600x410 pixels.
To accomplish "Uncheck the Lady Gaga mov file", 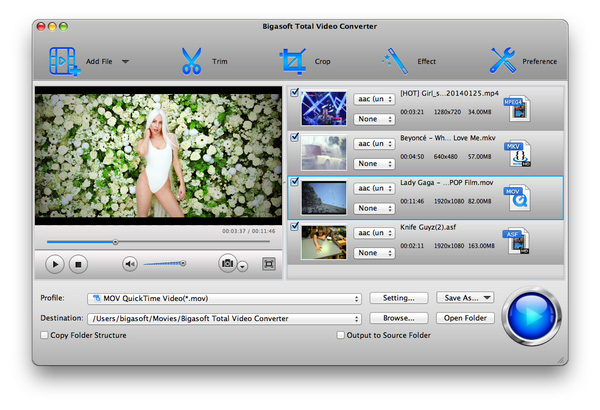I will pos(294,181).
